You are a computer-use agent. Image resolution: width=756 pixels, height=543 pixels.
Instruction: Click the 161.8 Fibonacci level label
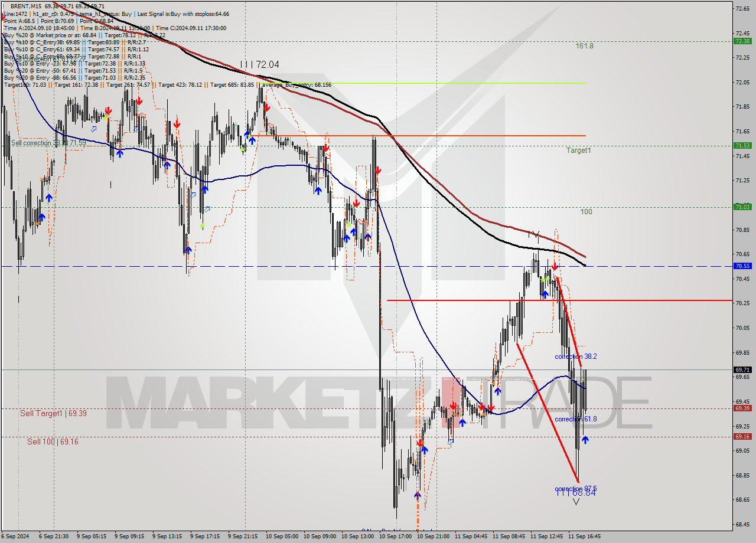[x=585, y=46]
